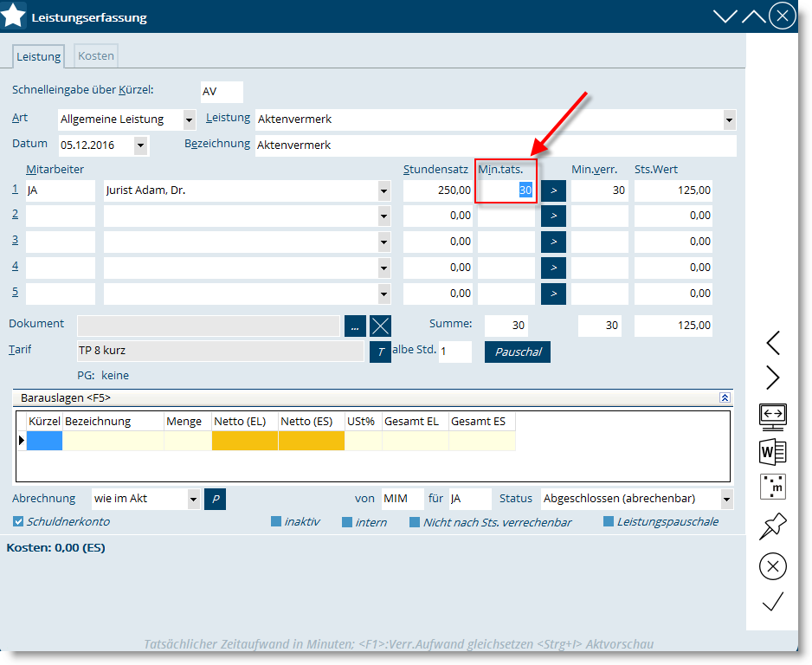Open the Status dropdown (Abgeschlossen)
This screenshot has width=812, height=665.
click(x=726, y=500)
